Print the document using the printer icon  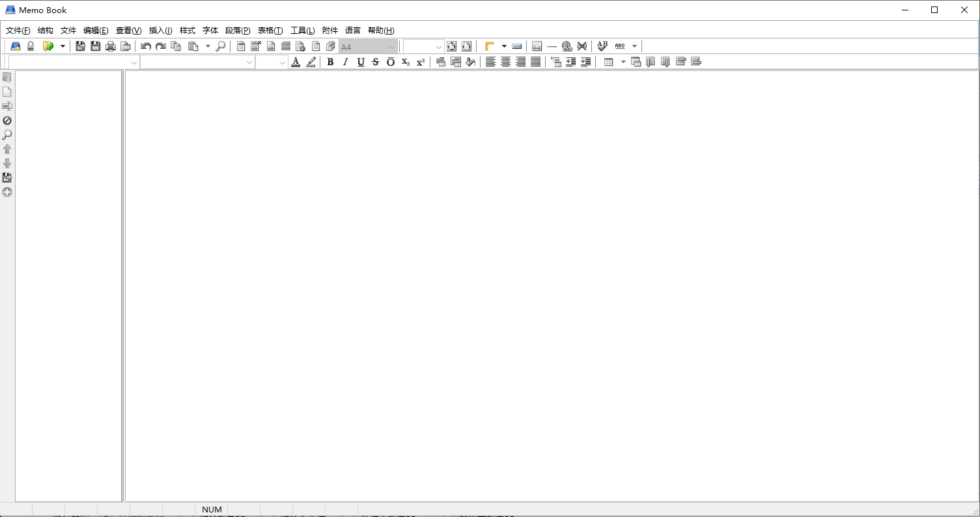111,46
